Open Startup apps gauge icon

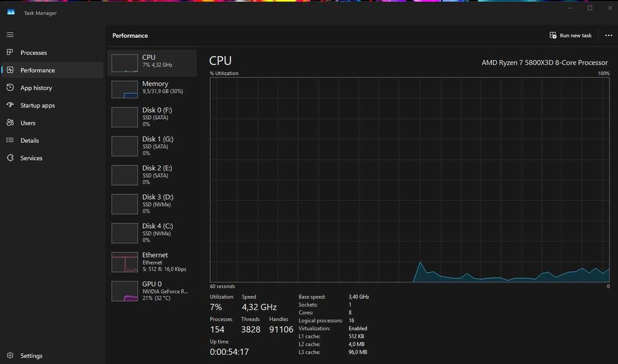[11, 105]
